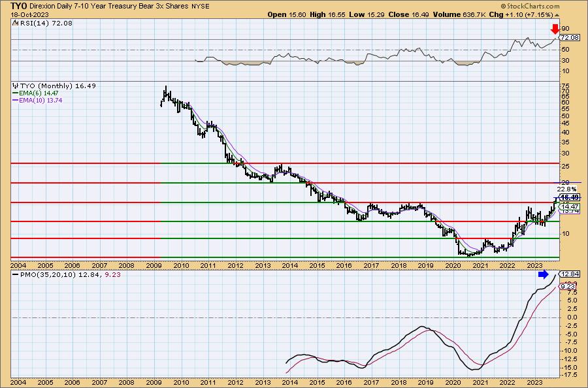Click the 30 label on the RSI axis
Image resolution: width=588 pixels, height=388 pixels.
pos(566,60)
